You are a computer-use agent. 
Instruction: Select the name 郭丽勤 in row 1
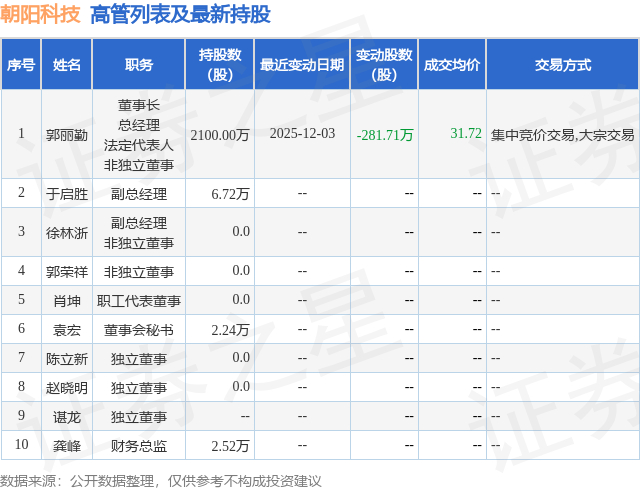tap(67, 135)
